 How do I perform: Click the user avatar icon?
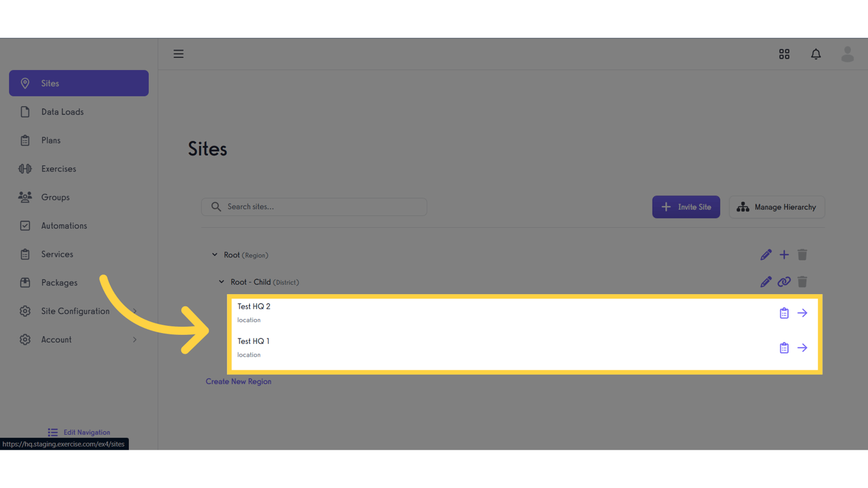click(848, 54)
